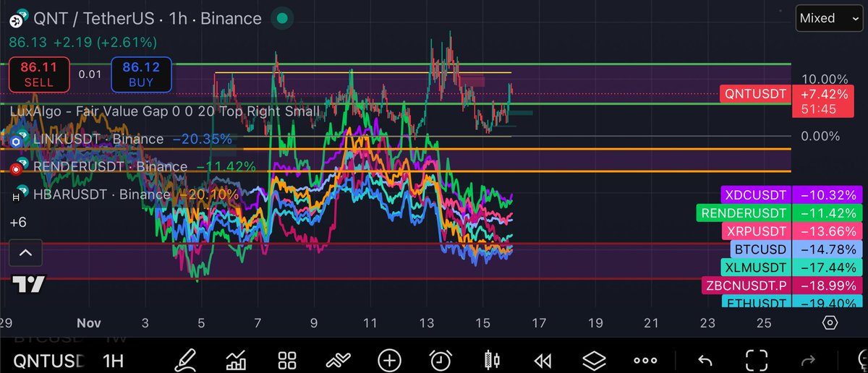Open the indicators chart icon in bottom toolbar
Screen dimensions: 868x373
click(x=236, y=359)
